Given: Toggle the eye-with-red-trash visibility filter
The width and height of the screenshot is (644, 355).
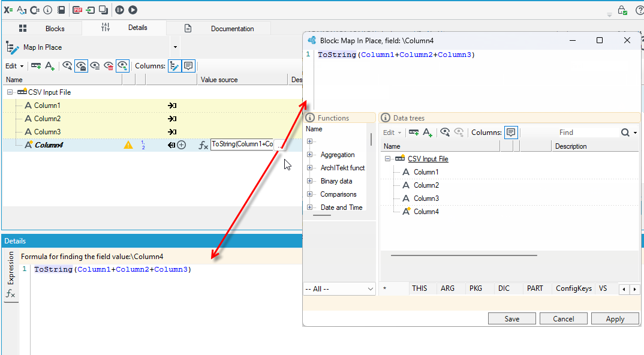Looking at the screenshot, I should pos(109,66).
